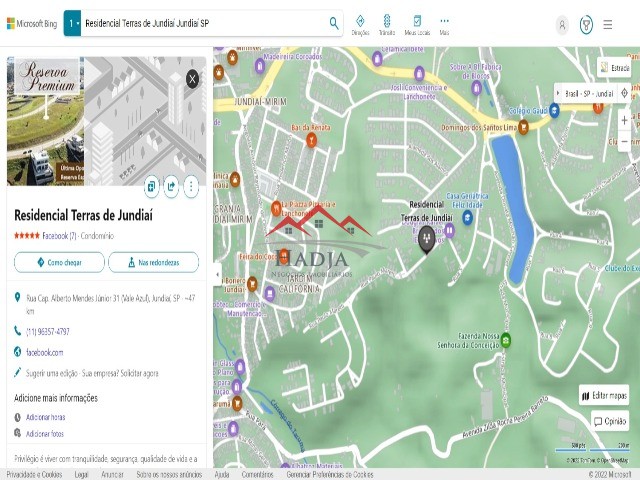Click the Bar da Renata map marker
Viewport: 640px width, 480px height.
point(311,140)
